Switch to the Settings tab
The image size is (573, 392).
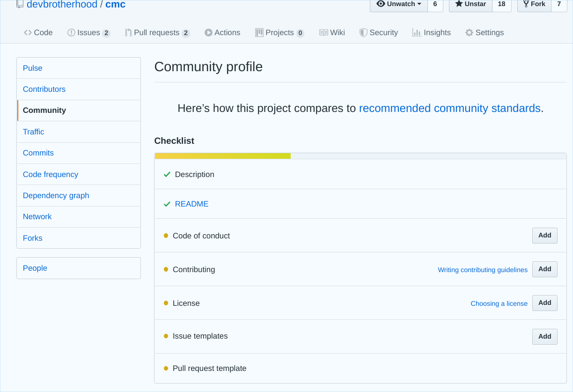[x=485, y=33]
